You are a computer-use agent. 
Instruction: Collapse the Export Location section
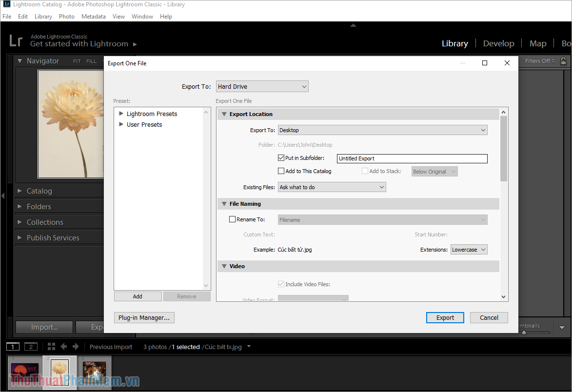[224, 114]
